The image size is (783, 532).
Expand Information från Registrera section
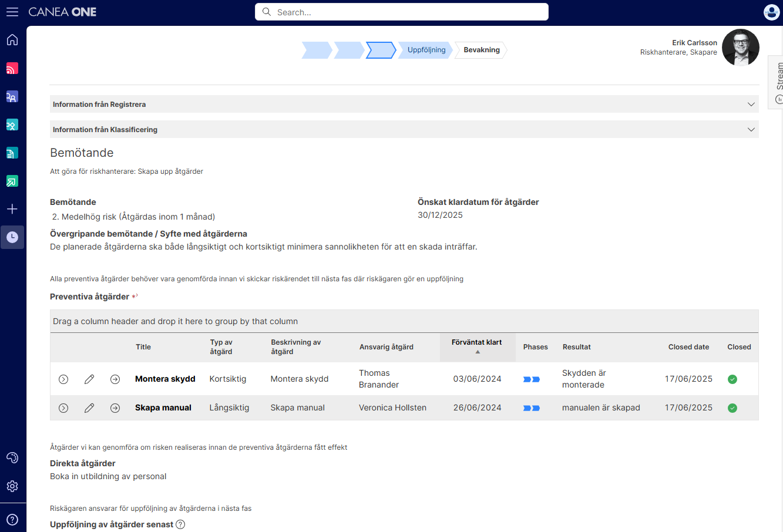(404, 105)
